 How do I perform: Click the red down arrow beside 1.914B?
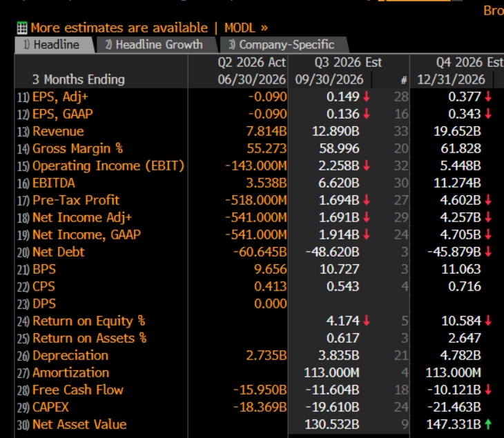(367, 235)
